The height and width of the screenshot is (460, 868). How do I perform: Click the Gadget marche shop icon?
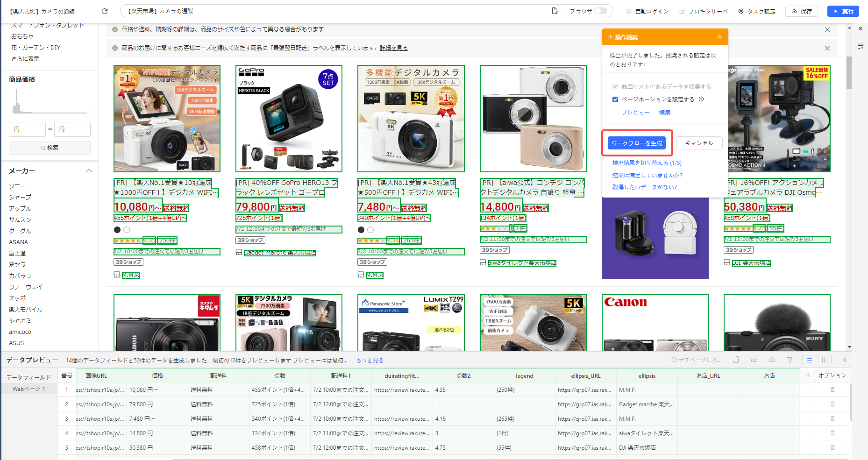point(239,253)
